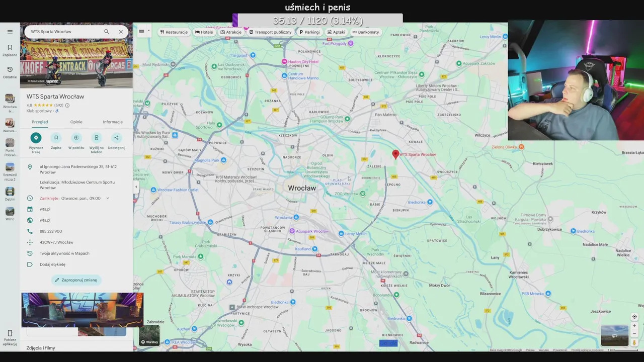Image resolution: width=644 pixels, height=362 pixels.
Task: Clear the search with X button
Action: (x=121, y=32)
